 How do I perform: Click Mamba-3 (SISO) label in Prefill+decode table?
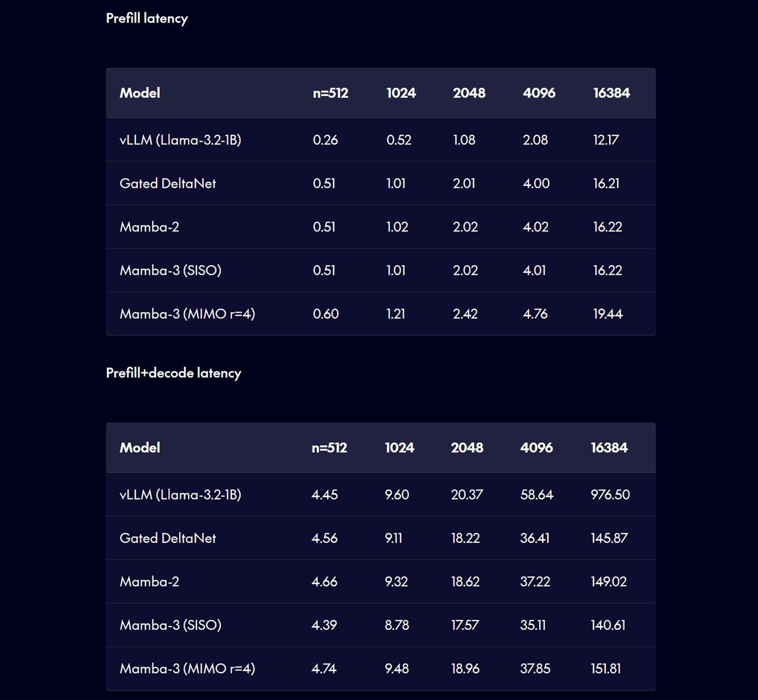[170, 625]
